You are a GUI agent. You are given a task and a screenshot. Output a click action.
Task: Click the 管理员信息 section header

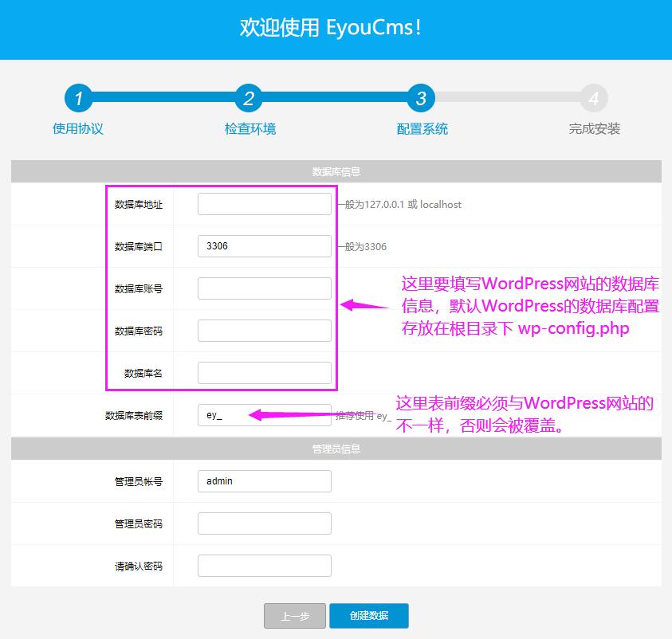[x=336, y=449]
